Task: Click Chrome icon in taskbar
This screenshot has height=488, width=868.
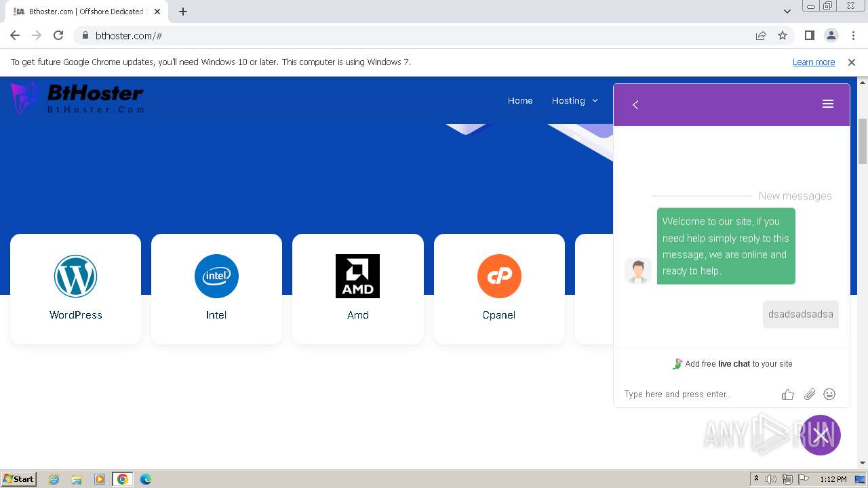Action: [123, 479]
